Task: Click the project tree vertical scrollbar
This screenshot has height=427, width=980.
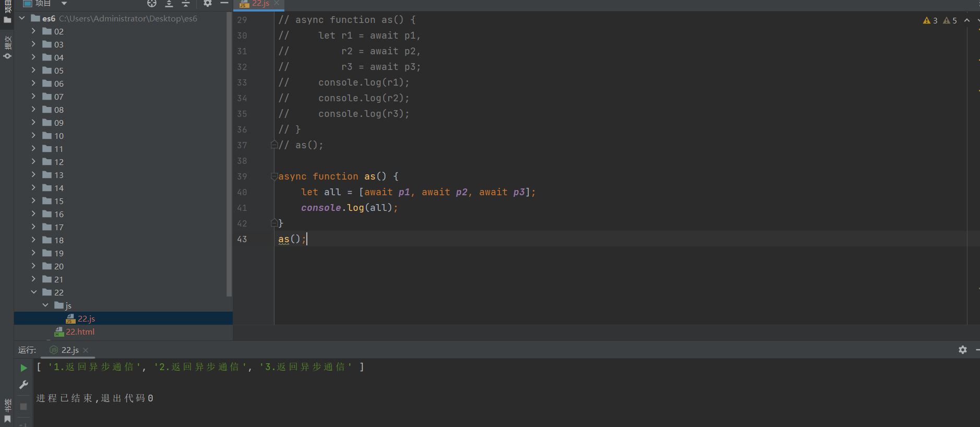Action: coord(229,154)
